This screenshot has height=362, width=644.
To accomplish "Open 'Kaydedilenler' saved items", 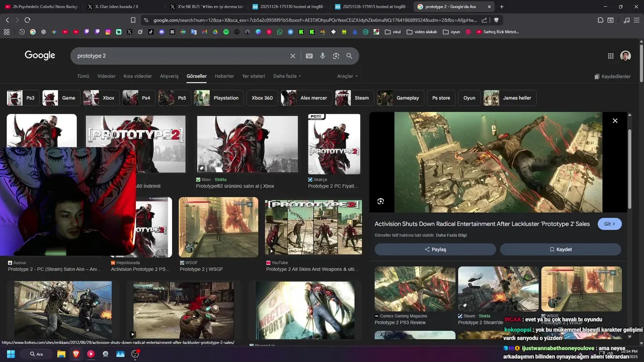I will [612, 76].
